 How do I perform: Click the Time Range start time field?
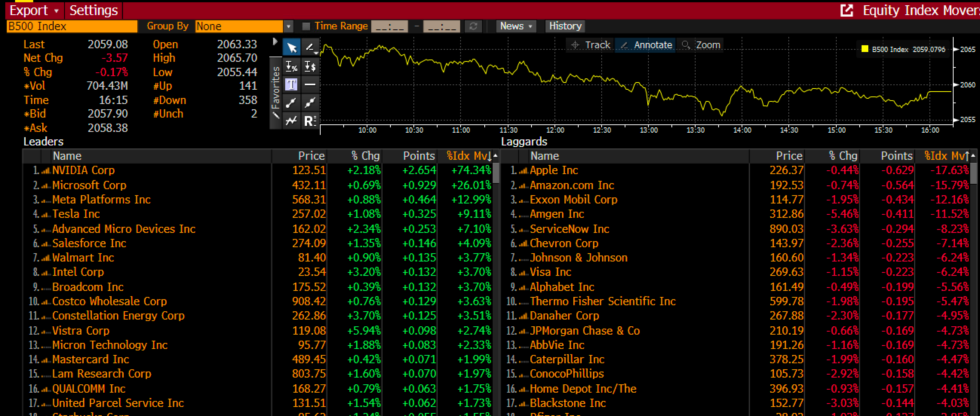tap(390, 26)
